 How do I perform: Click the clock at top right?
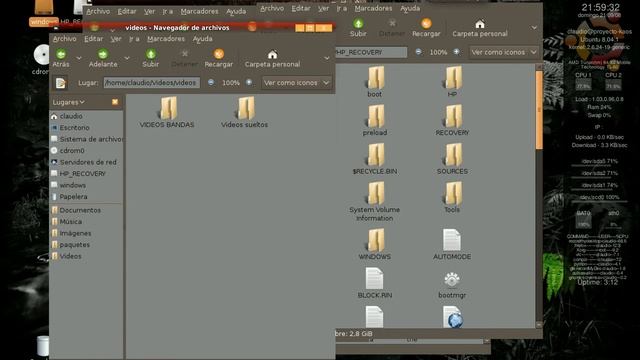click(600, 7)
